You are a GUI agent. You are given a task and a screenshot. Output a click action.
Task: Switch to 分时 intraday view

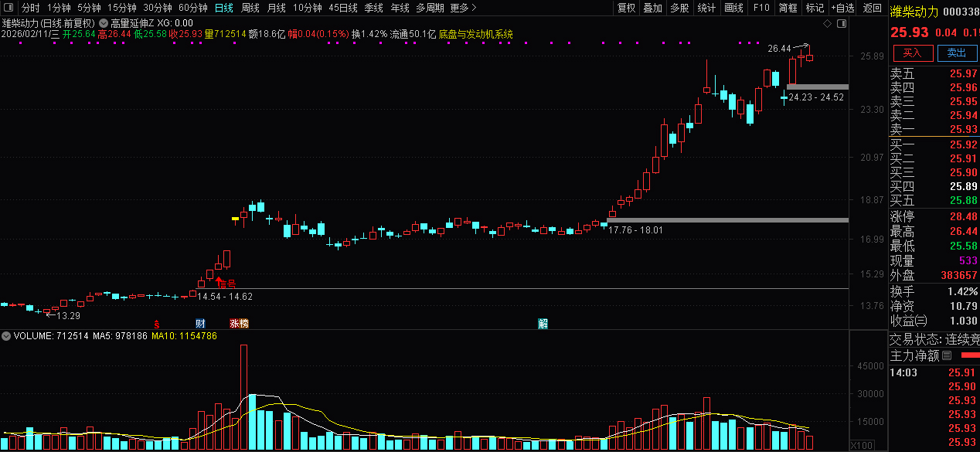(x=30, y=8)
